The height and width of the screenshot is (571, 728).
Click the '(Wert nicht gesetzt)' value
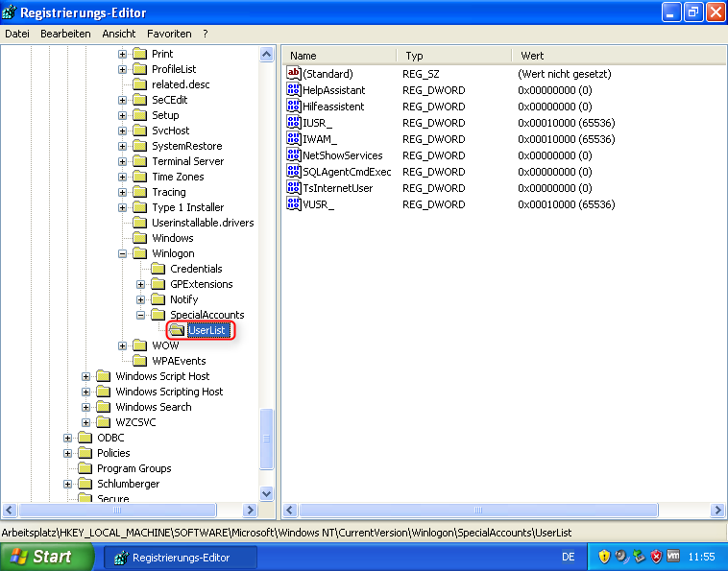click(x=565, y=74)
